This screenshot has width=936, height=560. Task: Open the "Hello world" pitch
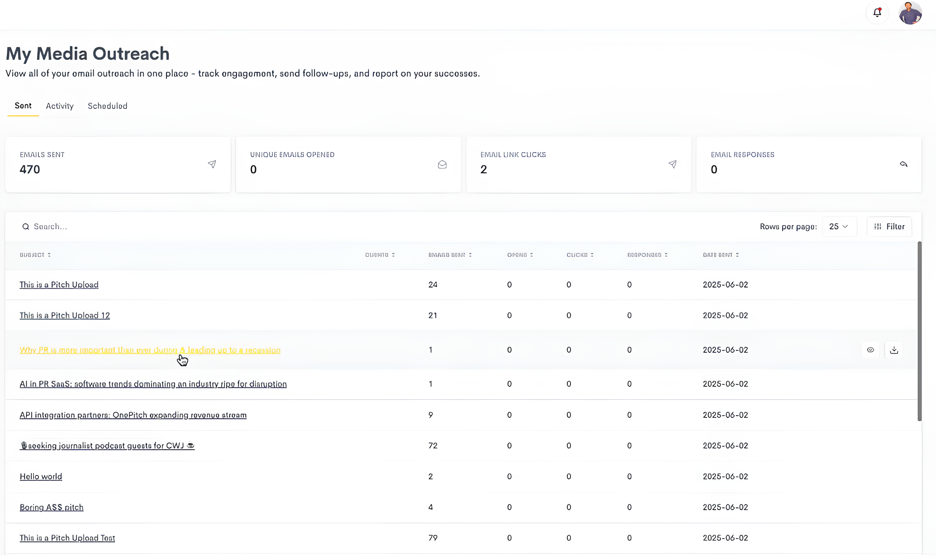41,477
